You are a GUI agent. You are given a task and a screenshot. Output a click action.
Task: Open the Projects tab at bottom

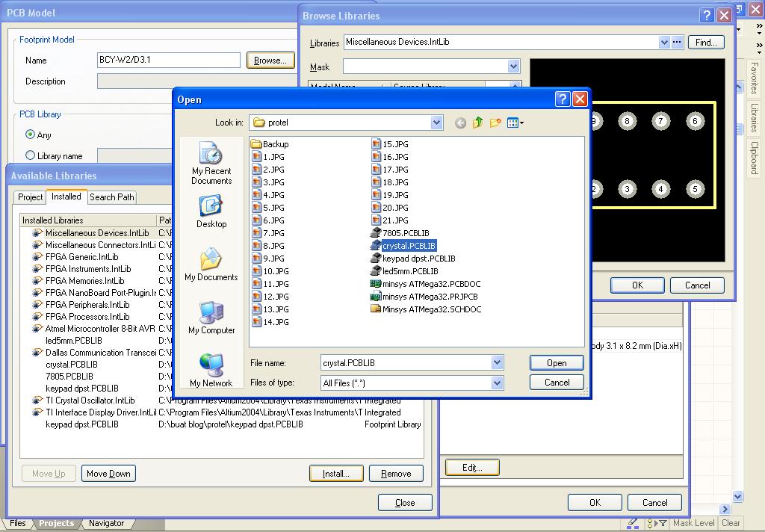tap(56, 523)
